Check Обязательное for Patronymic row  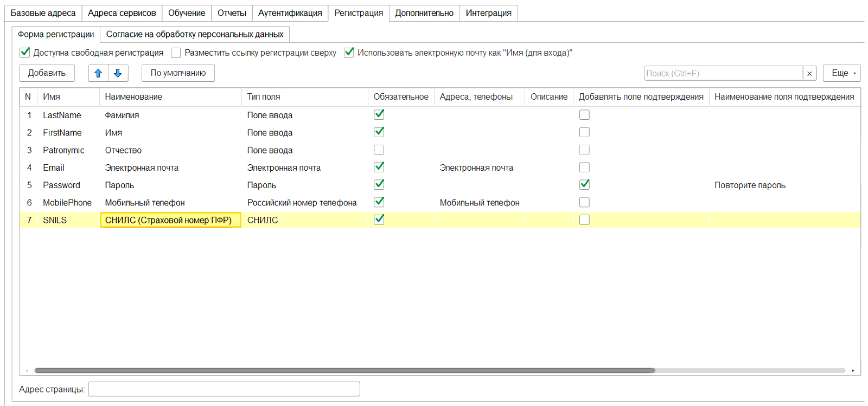(379, 150)
